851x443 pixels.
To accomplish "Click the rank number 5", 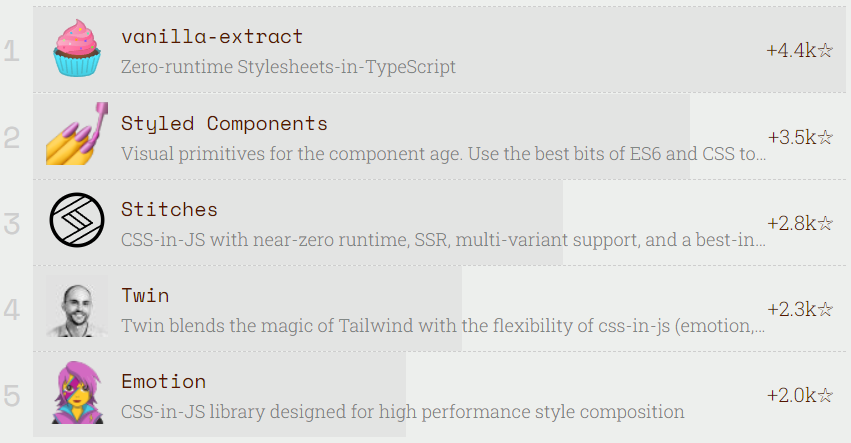I will (12, 396).
